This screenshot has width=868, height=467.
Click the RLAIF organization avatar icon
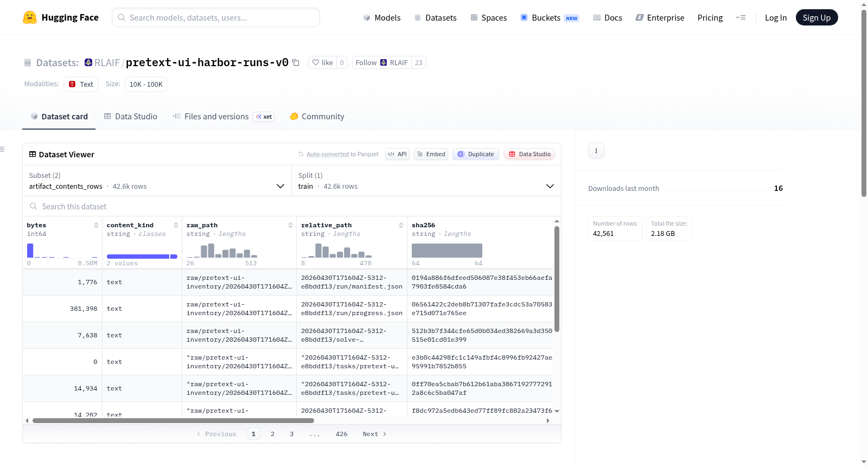click(88, 62)
